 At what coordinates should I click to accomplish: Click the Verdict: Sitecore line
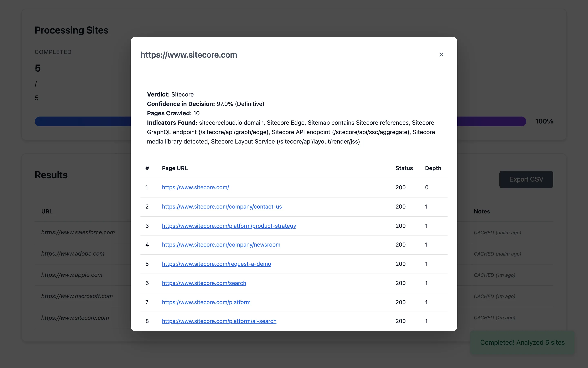170,94
